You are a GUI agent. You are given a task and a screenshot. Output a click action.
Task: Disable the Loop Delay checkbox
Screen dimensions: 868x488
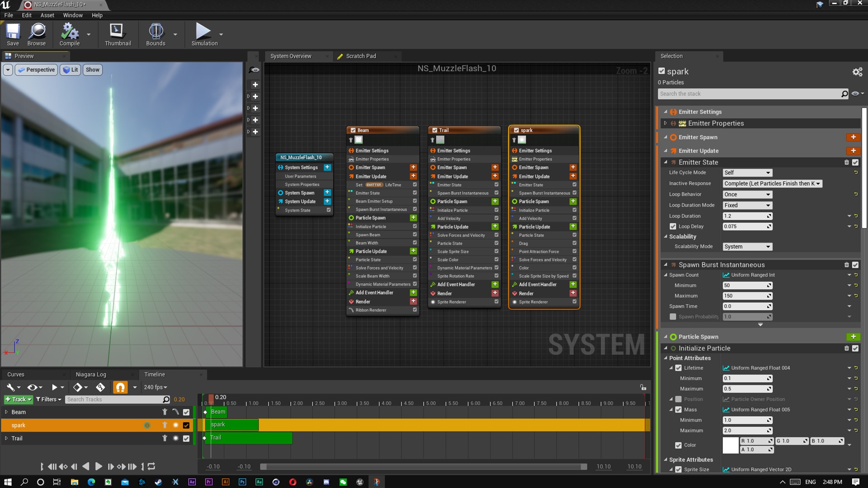tap(673, 226)
